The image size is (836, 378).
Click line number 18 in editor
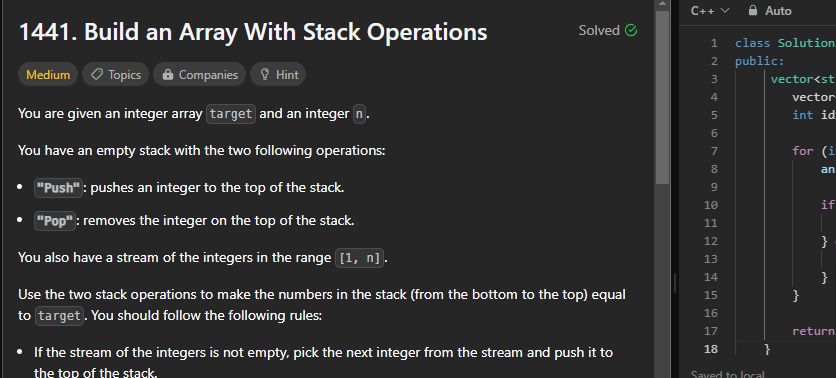click(x=711, y=349)
